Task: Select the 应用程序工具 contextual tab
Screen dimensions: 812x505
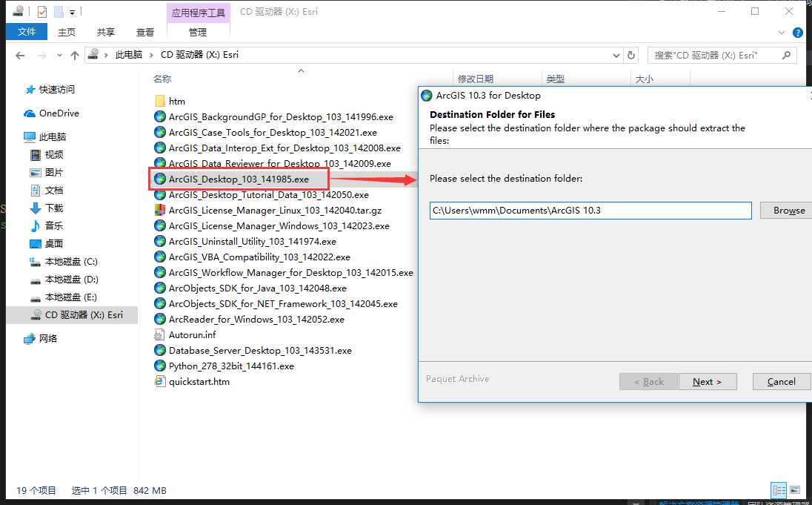Action: click(199, 13)
